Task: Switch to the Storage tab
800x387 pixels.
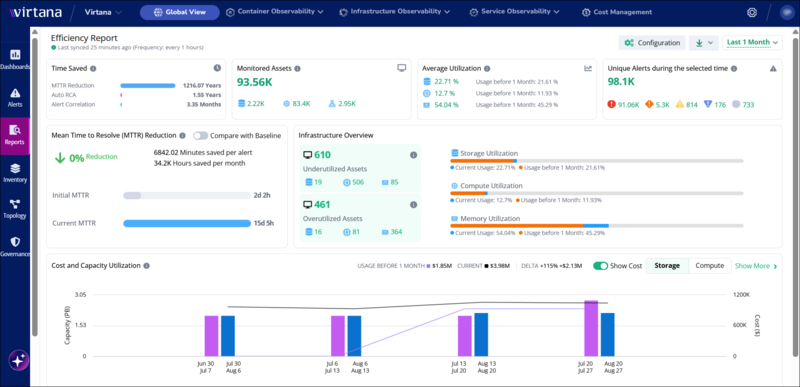Action: [x=667, y=266]
